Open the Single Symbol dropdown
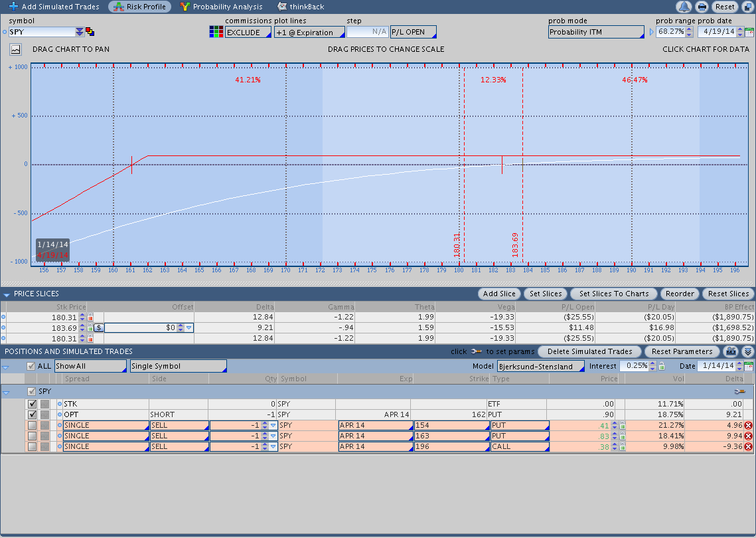Image resolution: width=756 pixels, height=538 pixels. coord(179,366)
